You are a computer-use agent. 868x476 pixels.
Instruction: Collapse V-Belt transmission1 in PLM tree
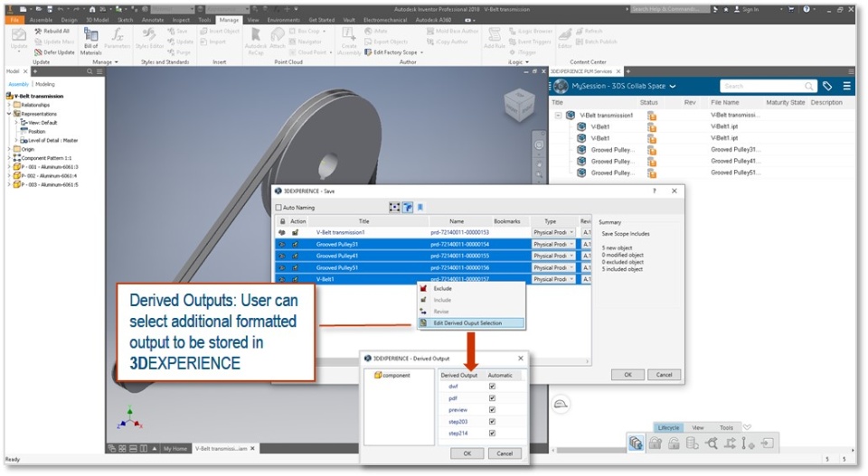(x=558, y=116)
